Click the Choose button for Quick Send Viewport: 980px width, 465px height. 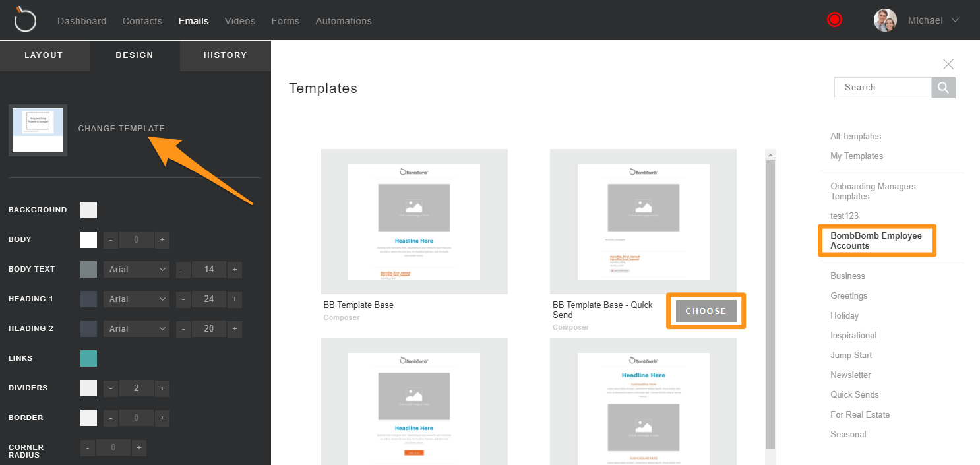706,311
